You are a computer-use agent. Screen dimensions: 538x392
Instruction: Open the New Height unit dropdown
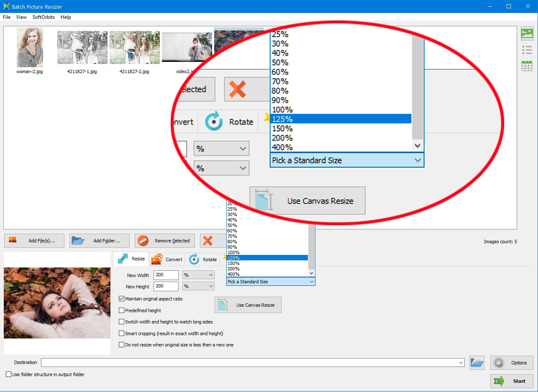pos(198,286)
